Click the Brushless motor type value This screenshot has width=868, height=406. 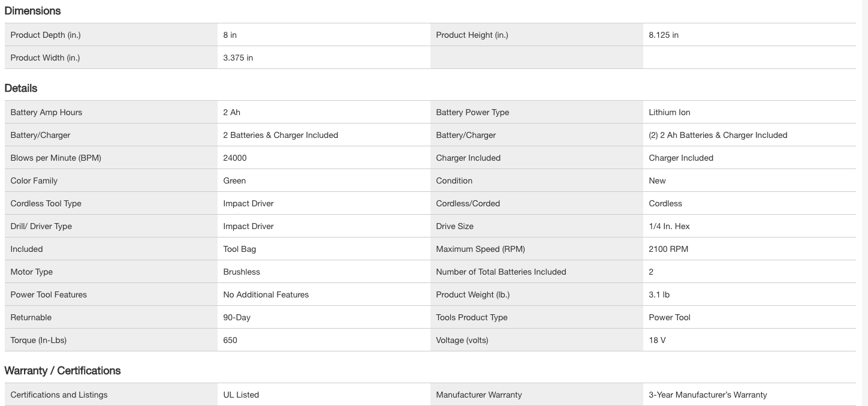[x=242, y=272]
